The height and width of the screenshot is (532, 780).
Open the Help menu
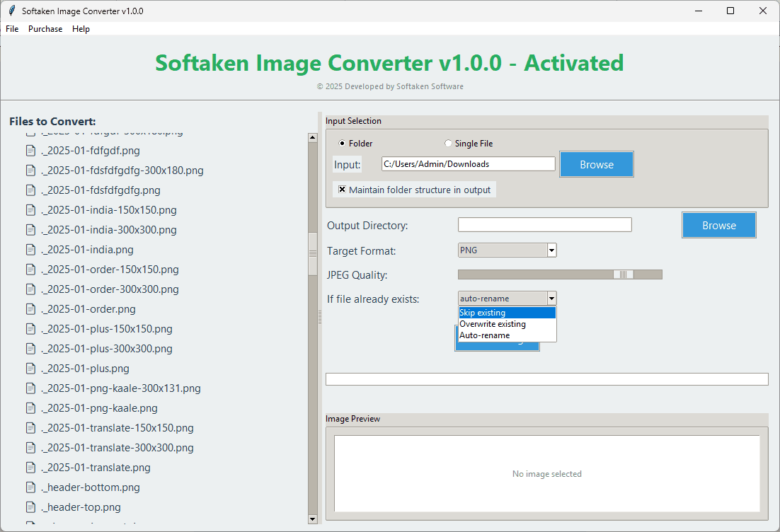(81, 29)
